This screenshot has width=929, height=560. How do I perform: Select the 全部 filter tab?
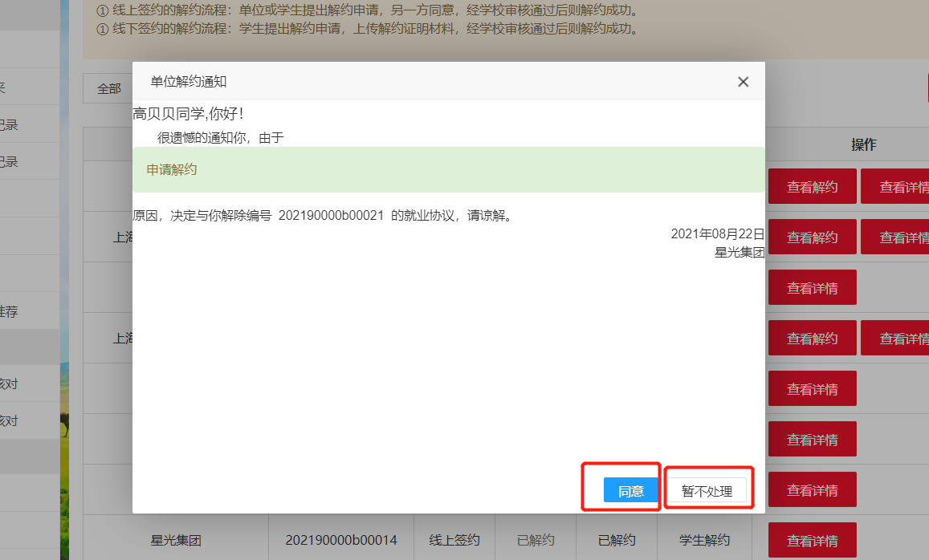109,89
